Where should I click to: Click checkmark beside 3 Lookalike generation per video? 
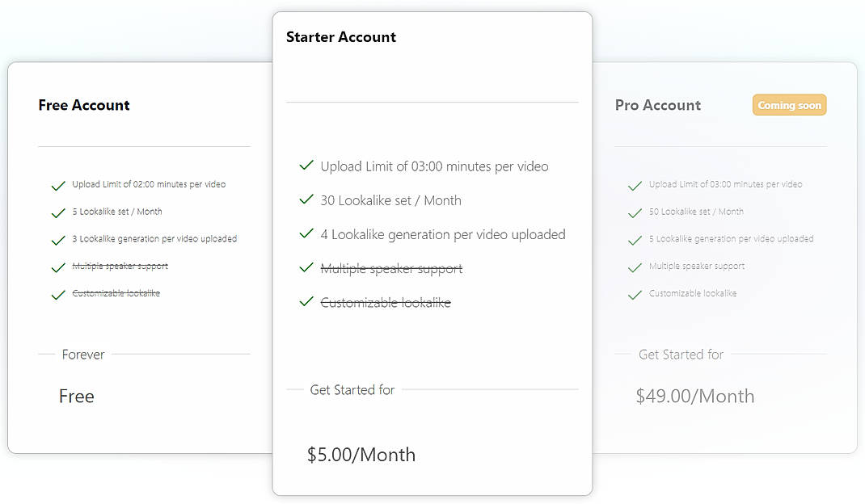(57, 239)
